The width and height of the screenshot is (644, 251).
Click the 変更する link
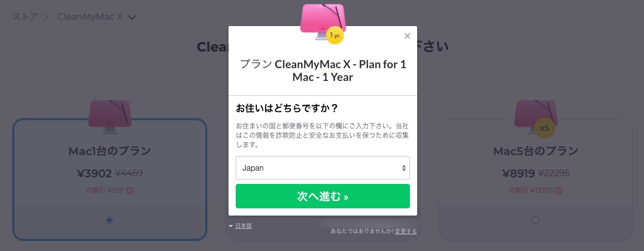coord(406,231)
